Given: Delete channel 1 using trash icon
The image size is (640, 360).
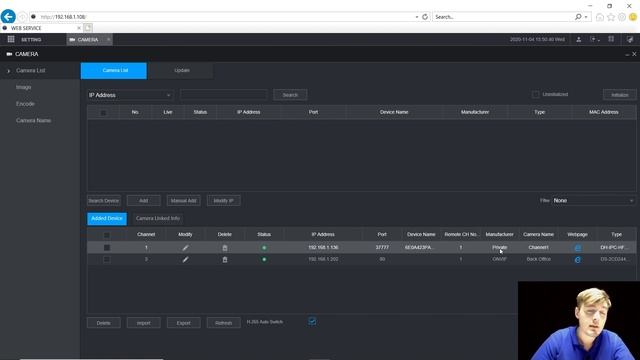Looking at the screenshot, I should coord(224,247).
